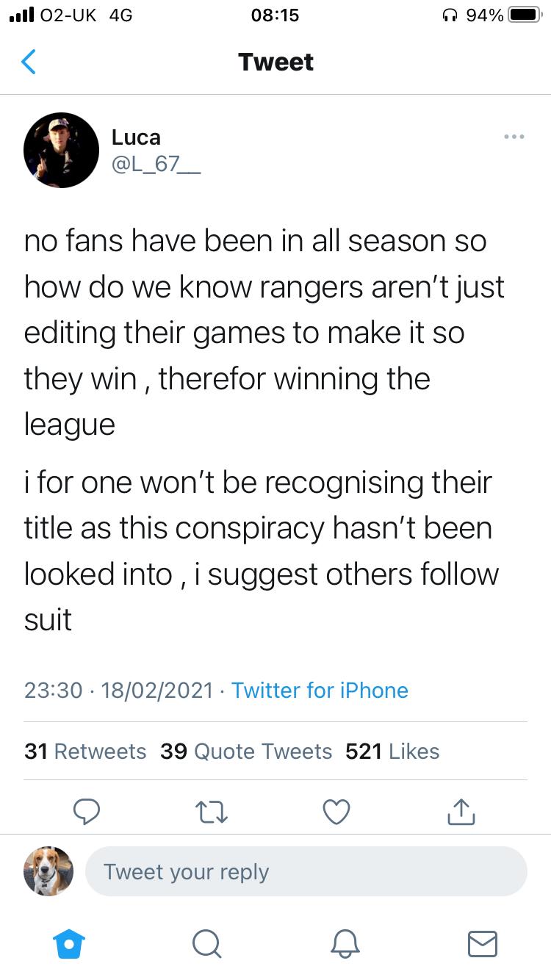Tap your beagle avatar beside reply box
Screen dimensions: 551x980
(x=48, y=871)
